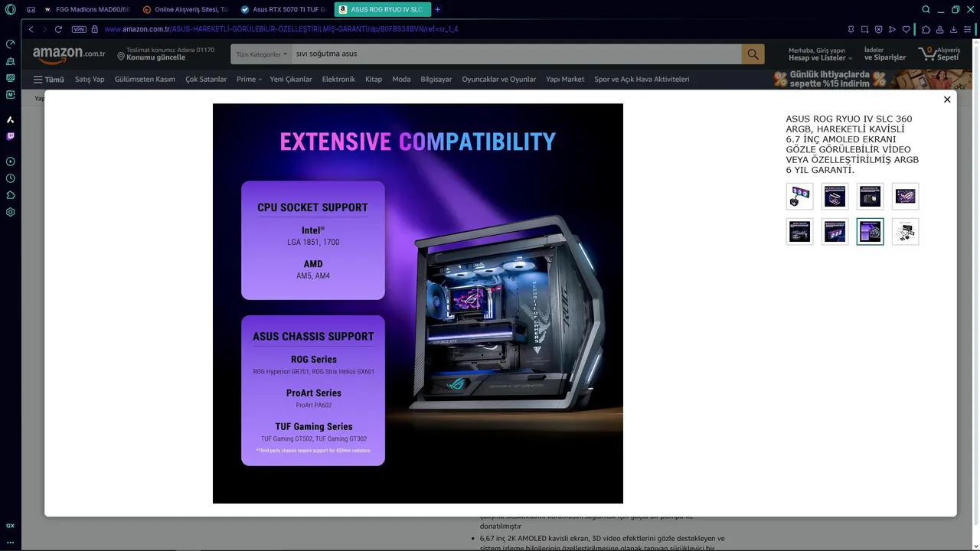Open Elektronik nav item
The image size is (980, 551).
pos(338,79)
